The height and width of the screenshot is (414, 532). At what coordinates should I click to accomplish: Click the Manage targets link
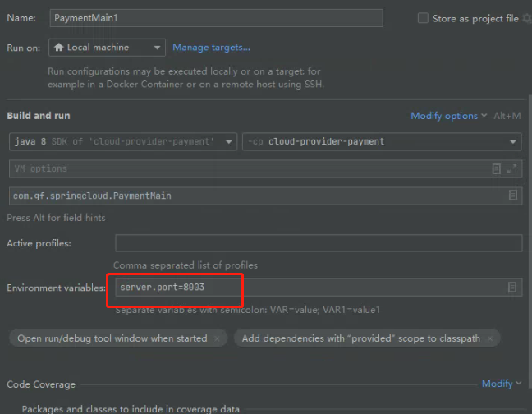pyautogui.click(x=211, y=48)
